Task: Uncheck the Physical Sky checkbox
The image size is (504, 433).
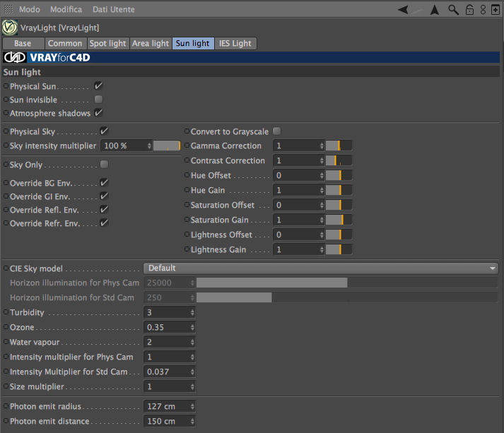Action: [104, 131]
